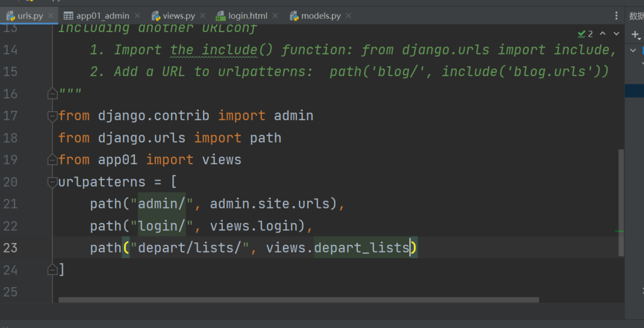The height and width of the screenshot is (328, 644).
Task: Collapse the import block at line 17
Action: (53, 116)
